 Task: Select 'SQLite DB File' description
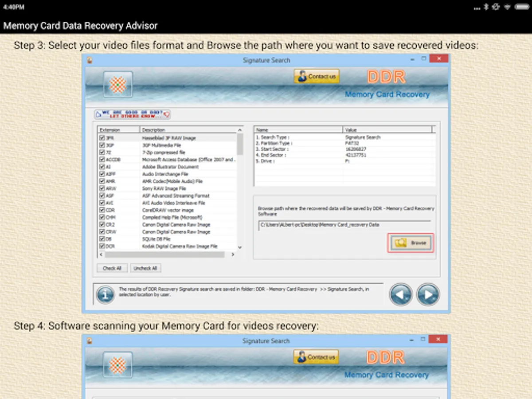coord(156,239)
